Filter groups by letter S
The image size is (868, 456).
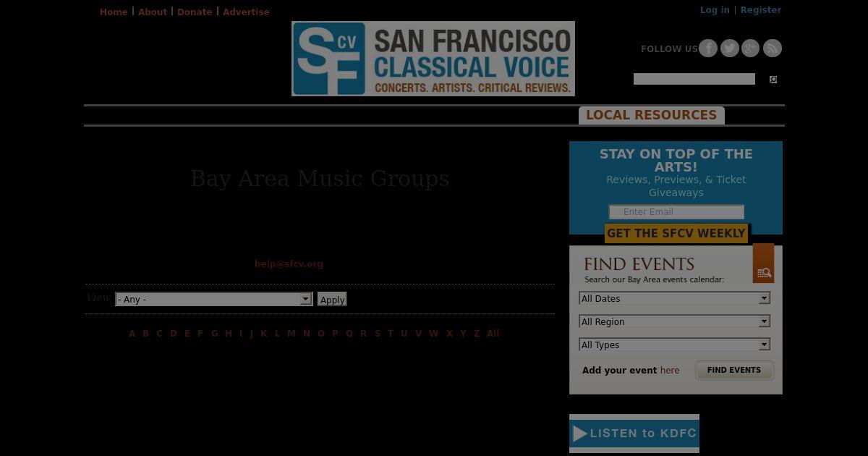click(378, 334)
